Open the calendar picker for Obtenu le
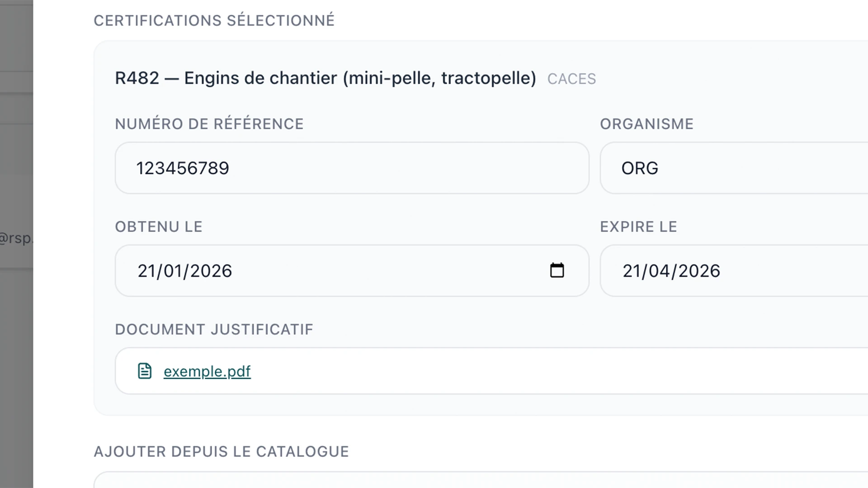This screenshot has width=868, height=488. 557,270
